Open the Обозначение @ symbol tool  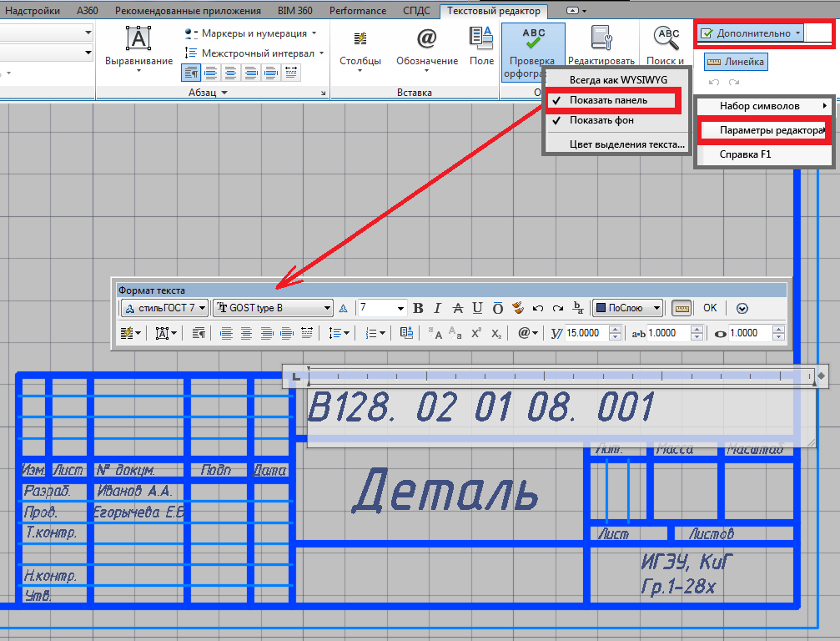pyautogui.click(x=426, y=39)
